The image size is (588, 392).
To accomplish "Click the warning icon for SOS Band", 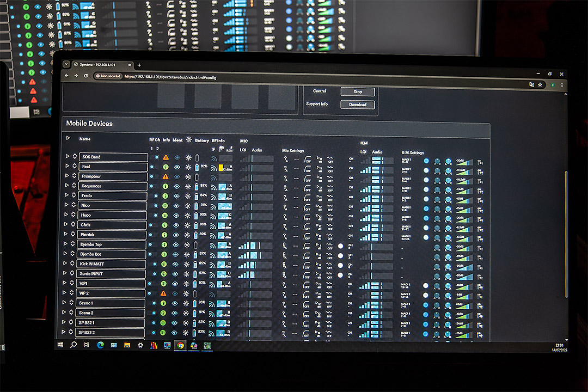I will (166, 157).
